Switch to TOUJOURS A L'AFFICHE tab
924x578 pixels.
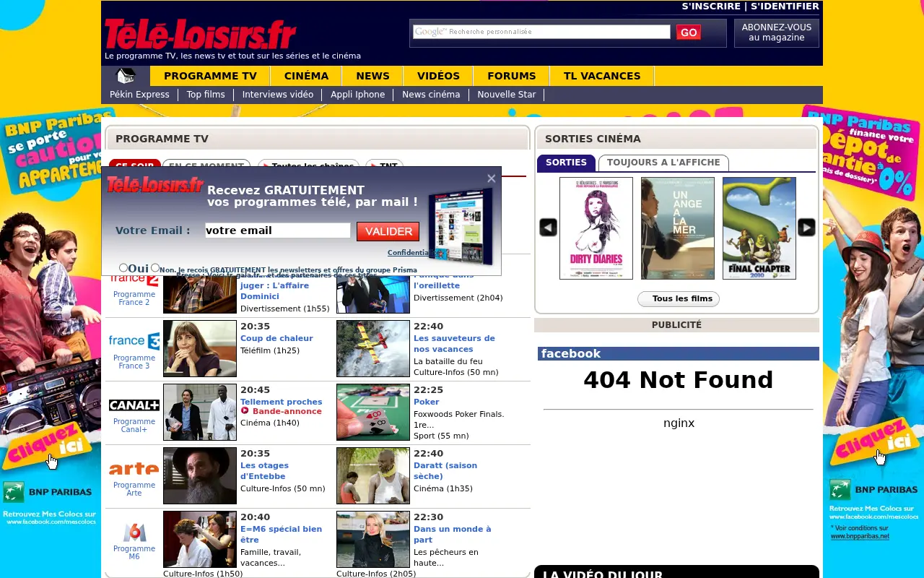[x=663, y=163]
